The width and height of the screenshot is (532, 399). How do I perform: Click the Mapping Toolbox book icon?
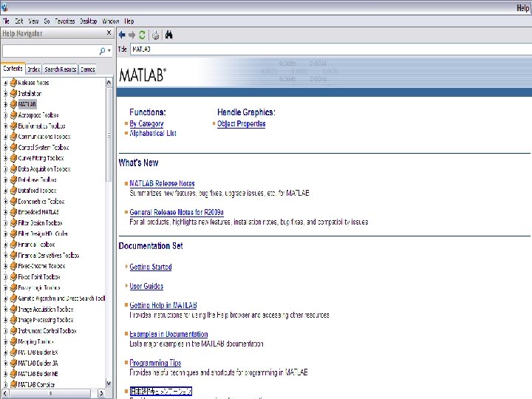[13, 341]
